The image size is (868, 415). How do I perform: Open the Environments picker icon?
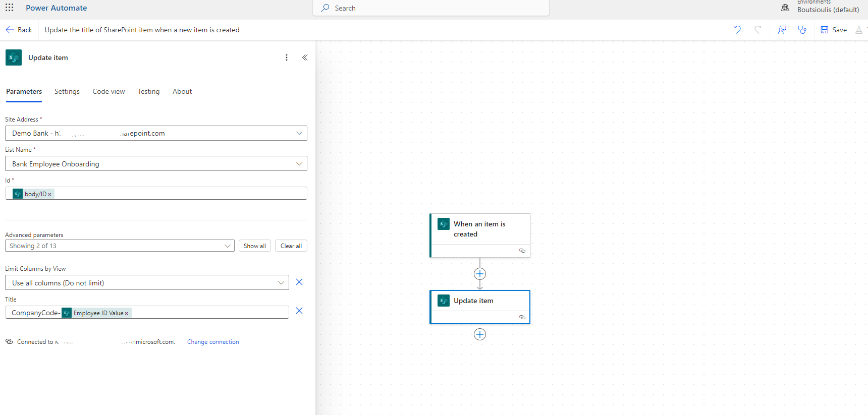tap(785, 8)
